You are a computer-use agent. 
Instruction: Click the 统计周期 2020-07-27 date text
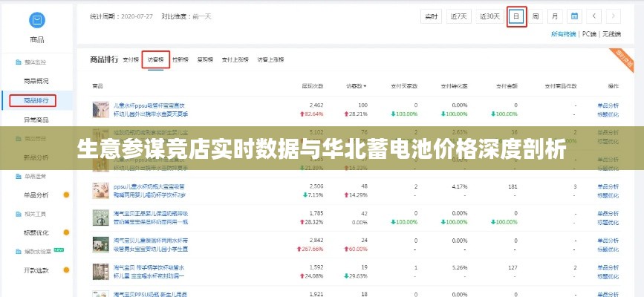121,16
